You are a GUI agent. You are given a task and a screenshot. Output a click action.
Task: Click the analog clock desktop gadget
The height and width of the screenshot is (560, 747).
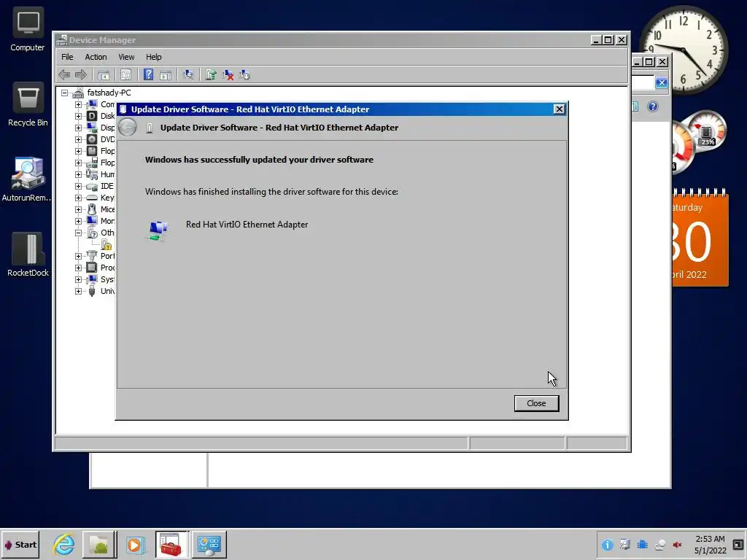pos(683,50)
